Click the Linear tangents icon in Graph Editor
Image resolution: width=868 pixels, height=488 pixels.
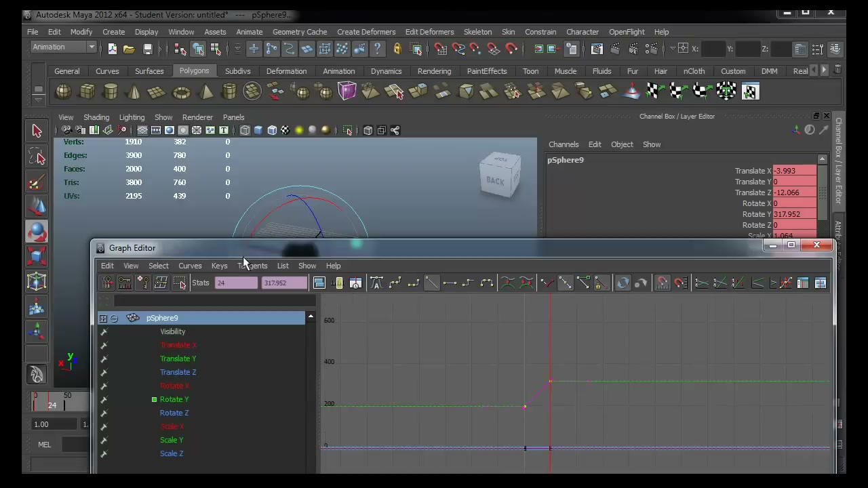click(431, 283)
